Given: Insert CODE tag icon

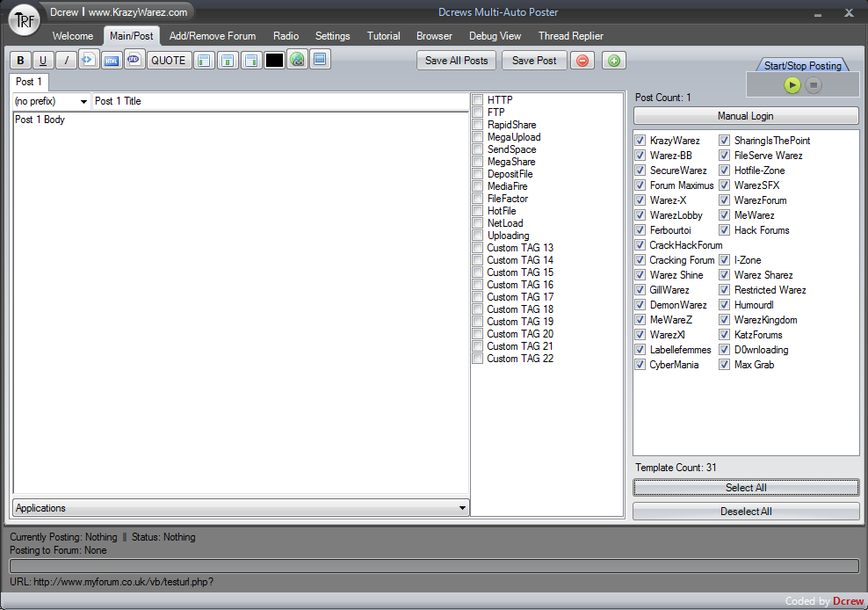Looking at the screenshot, I should (88, 59).
